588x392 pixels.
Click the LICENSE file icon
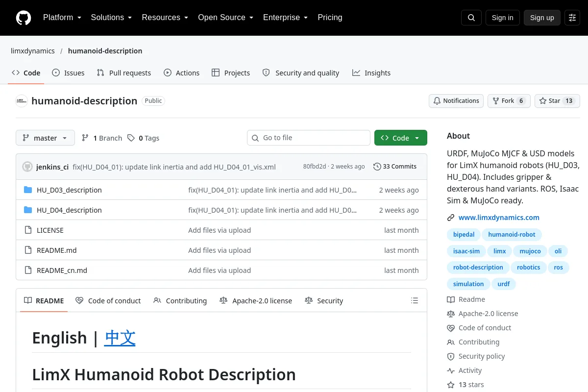click(28, 230)
